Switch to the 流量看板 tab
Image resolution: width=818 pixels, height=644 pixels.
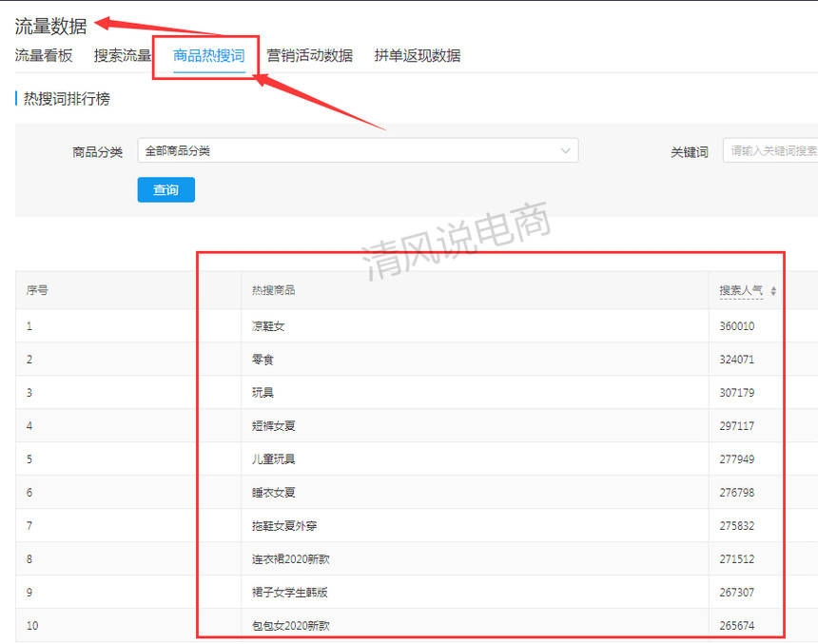click(42, 55)
